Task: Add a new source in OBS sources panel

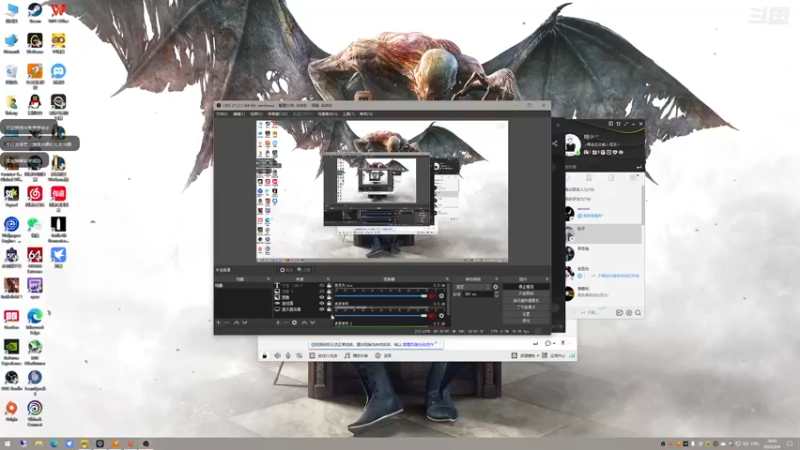Action: pos(278,322)
